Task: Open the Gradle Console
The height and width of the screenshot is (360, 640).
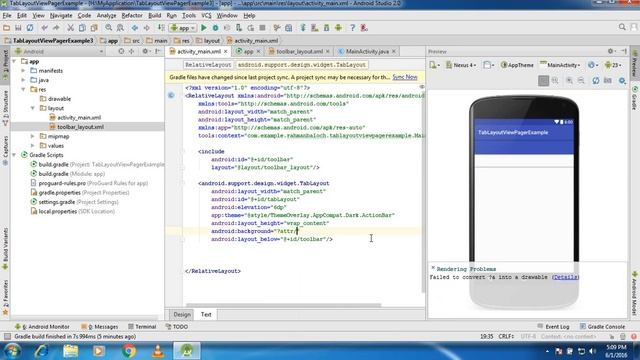Action: (x=602, y=327)
